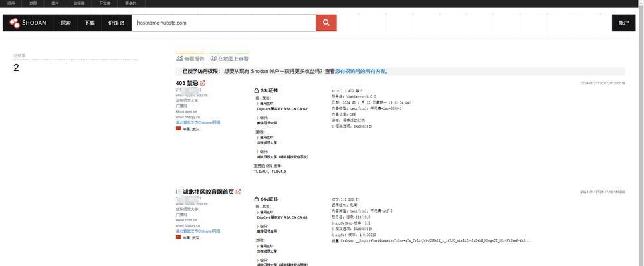Click the China flag in the 403 禁忌 result
644x266 pixels.
(178, 129)
